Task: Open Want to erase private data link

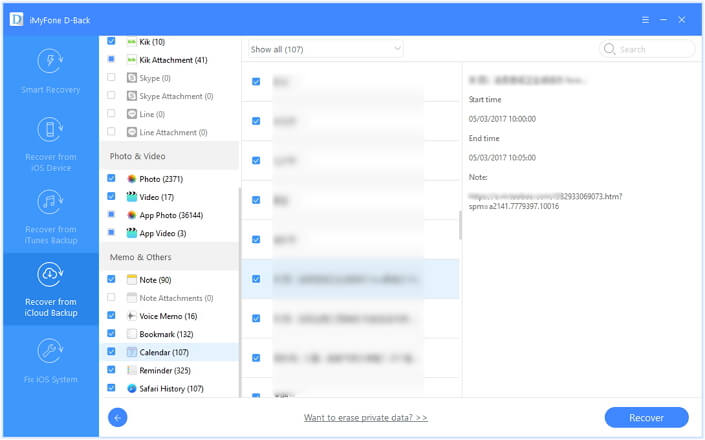Action: point(366,418)
